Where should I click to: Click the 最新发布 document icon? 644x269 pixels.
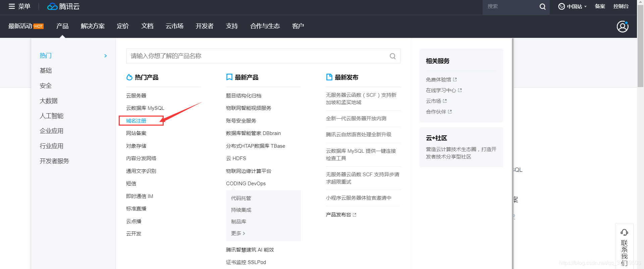click(329, 77)
